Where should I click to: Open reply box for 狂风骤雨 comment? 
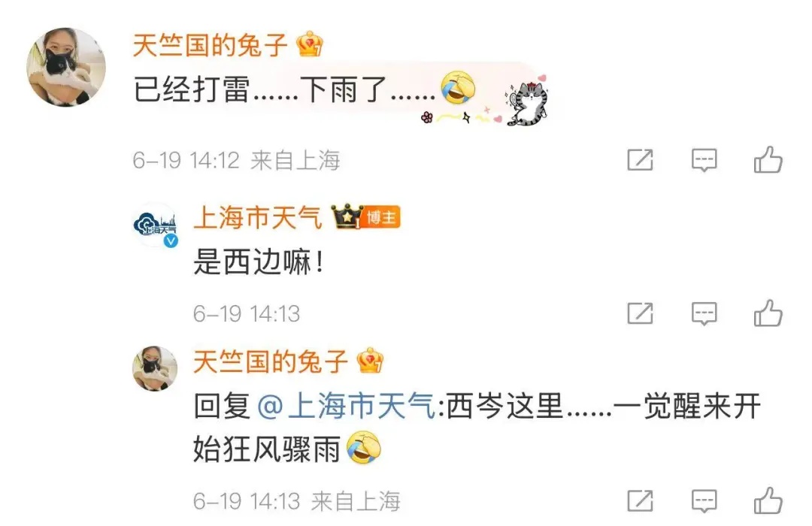pyautogui.click(x=704, y=501)
